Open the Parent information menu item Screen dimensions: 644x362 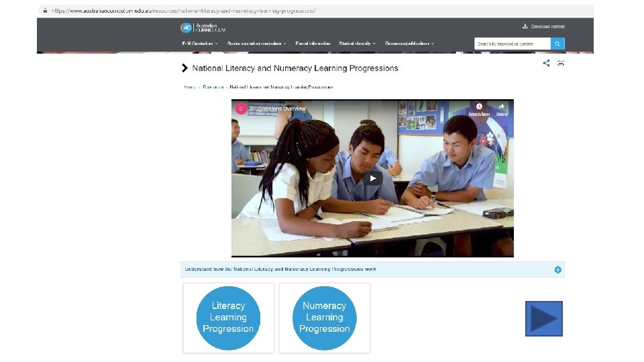(x=313, y=44)
